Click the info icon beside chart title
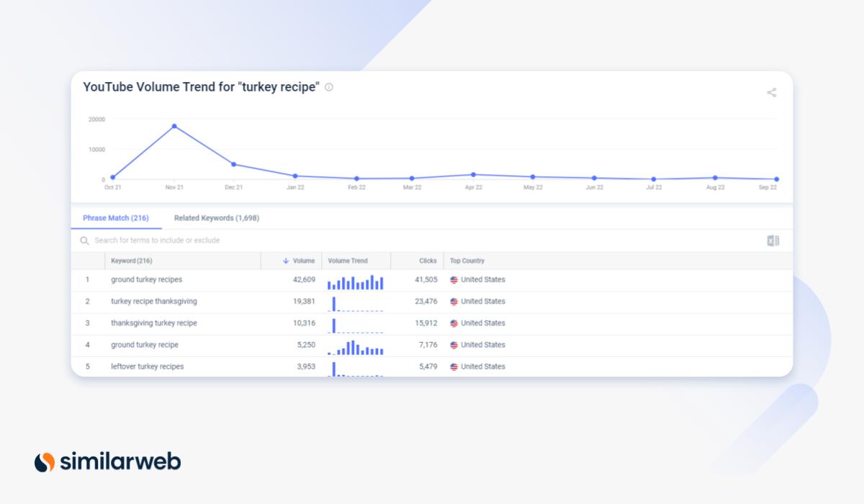 [329, 87]
